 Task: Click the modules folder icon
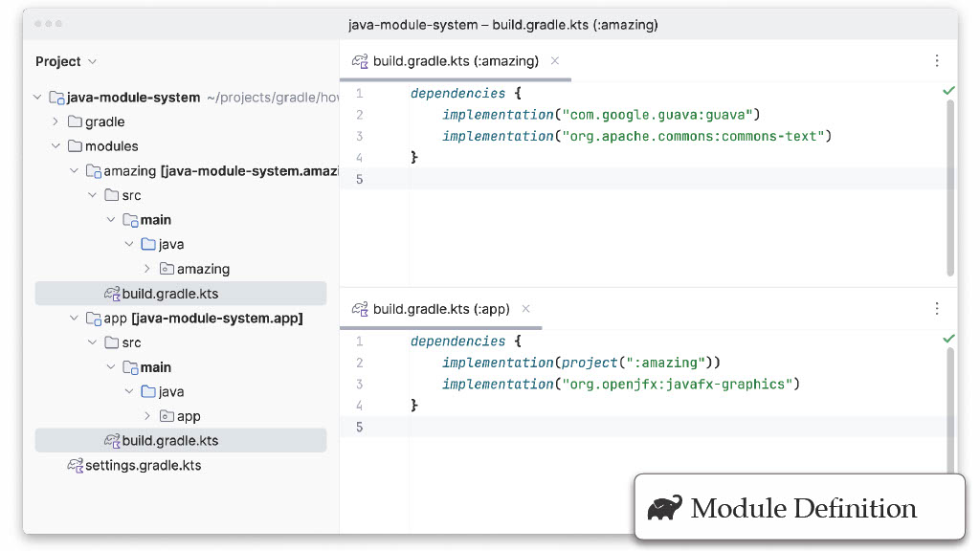tap(75, 145)
